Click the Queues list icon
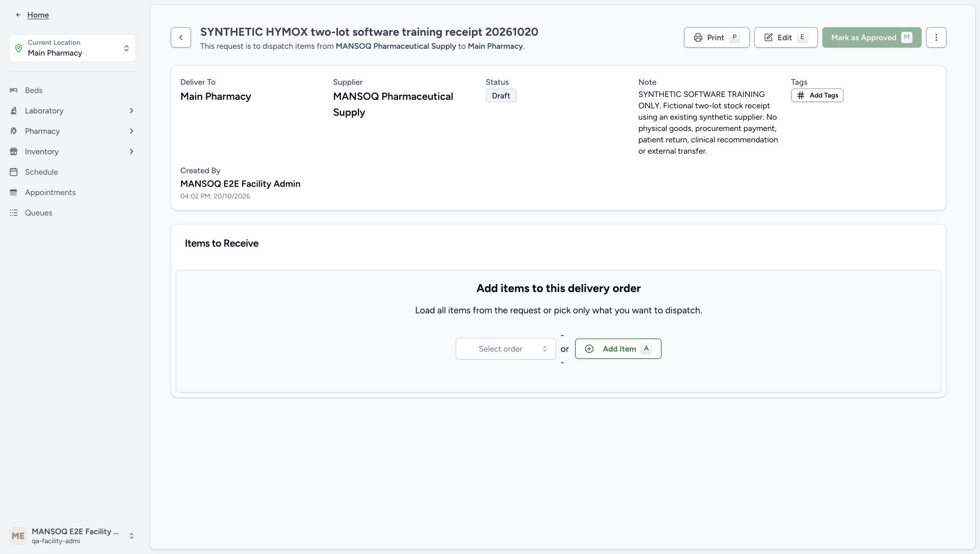 (14, 213)
